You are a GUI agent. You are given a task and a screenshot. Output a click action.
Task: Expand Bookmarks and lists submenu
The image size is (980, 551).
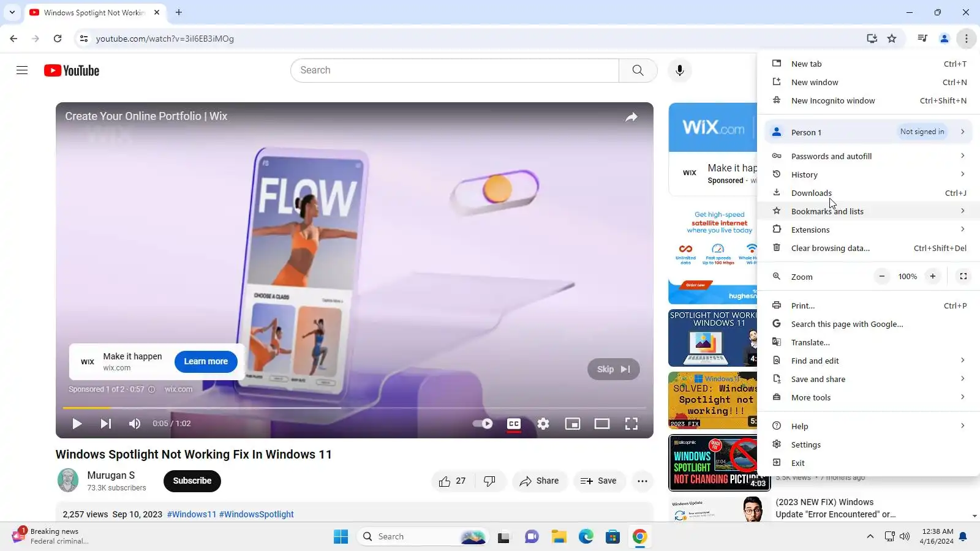pyautogui.click(x=869, y=211)
